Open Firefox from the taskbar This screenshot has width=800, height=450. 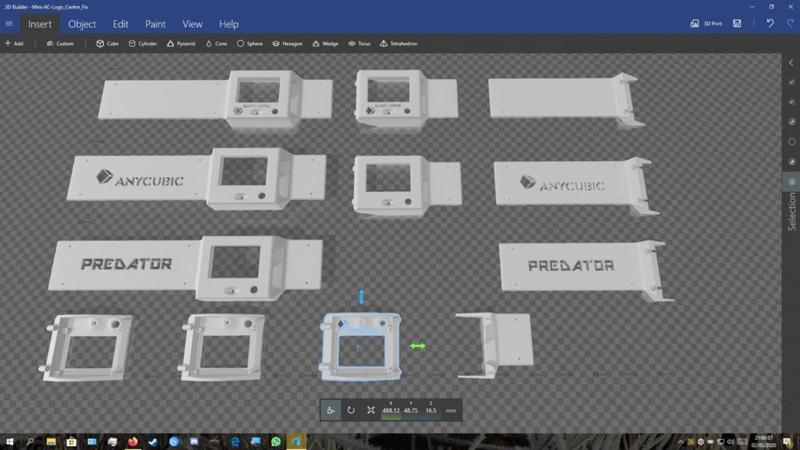(133, 442)
